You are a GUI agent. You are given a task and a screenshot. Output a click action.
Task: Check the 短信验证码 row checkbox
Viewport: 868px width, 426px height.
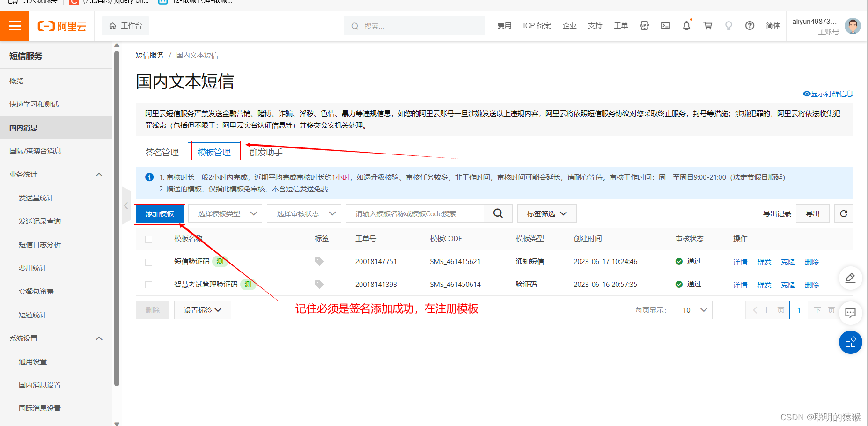pyautogui.click(x=148, y=262)
